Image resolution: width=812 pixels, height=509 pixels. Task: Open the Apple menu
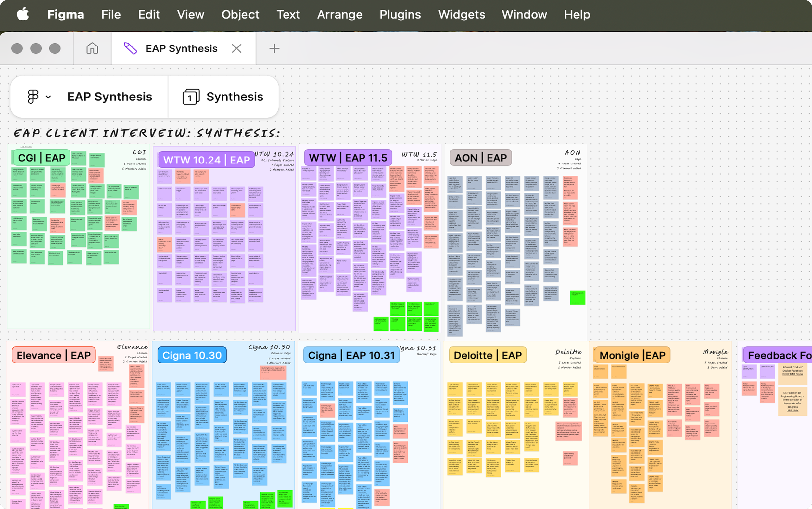(22, 15)
